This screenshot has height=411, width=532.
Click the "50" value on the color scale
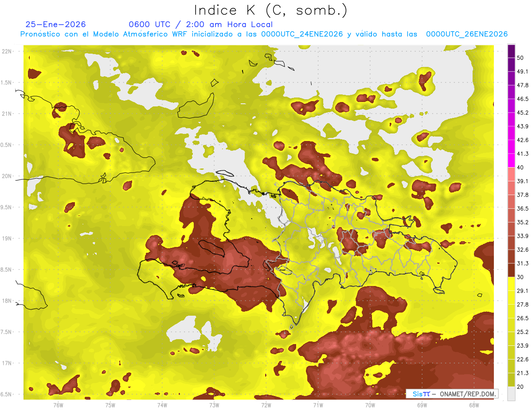[x=521, y=58]
